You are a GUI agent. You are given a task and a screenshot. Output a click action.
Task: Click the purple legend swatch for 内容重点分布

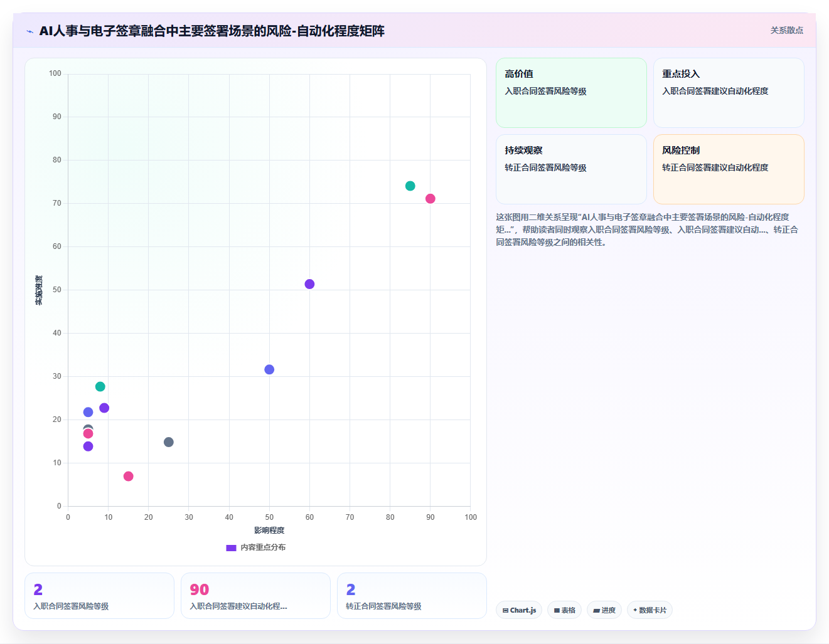[231, 547]
